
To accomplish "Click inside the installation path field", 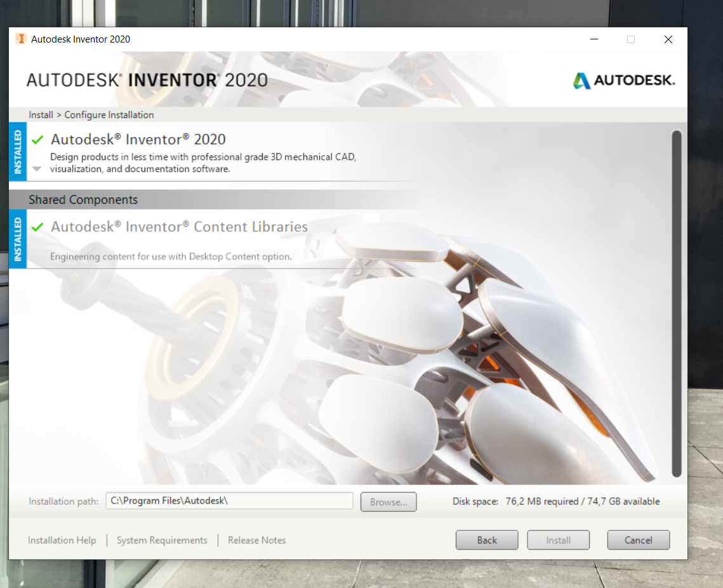I will [x=229, y=500].
